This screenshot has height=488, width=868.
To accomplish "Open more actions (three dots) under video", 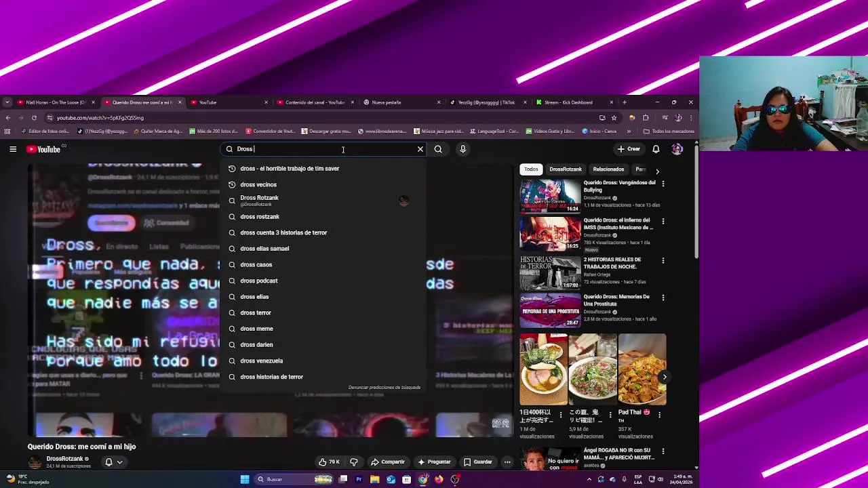I will click(x=507, y=462).
